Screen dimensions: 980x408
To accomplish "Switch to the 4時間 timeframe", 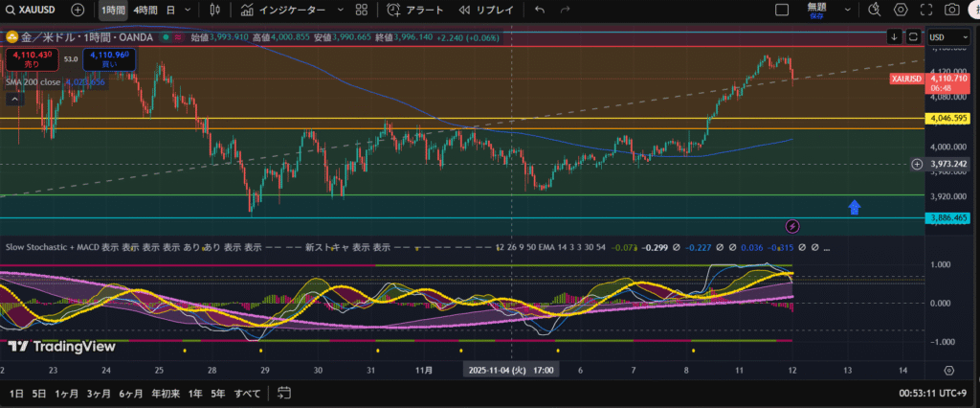I will tap(145, 11).
